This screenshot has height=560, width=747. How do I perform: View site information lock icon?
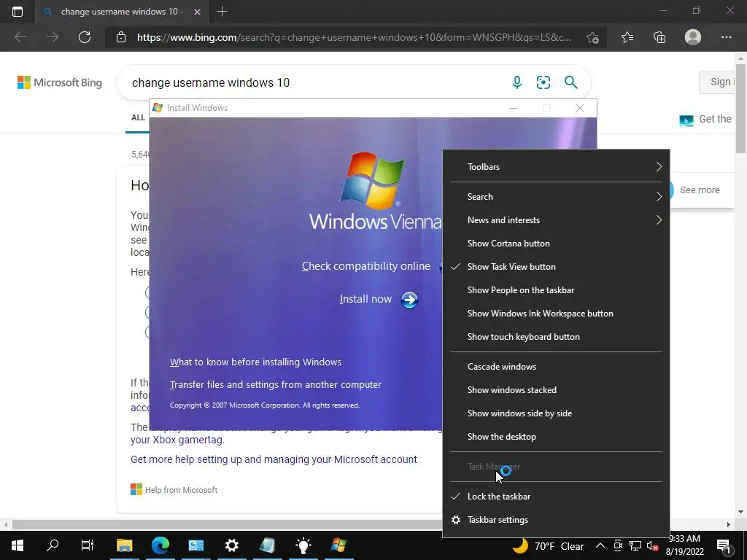click(x=121, y=37)
